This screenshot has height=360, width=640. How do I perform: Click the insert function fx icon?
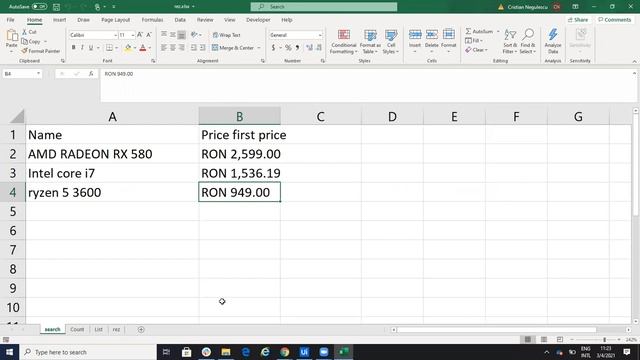pos(91,73)
